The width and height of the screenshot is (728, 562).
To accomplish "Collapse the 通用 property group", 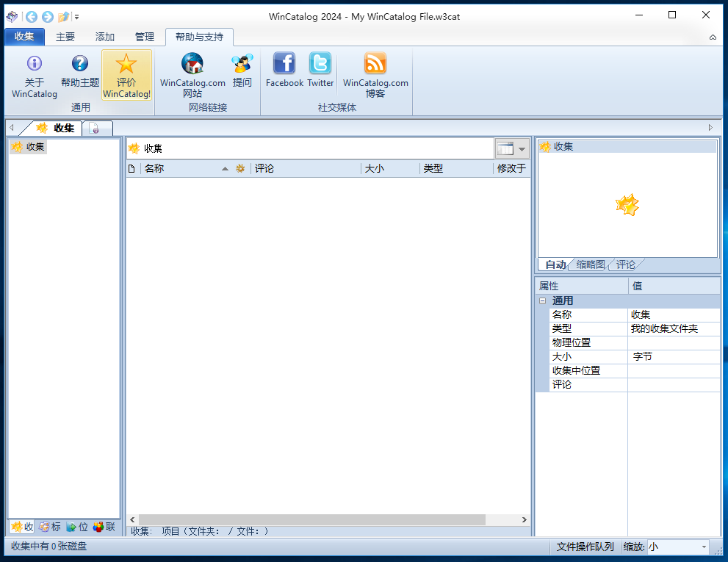I will tap(542, 300).
